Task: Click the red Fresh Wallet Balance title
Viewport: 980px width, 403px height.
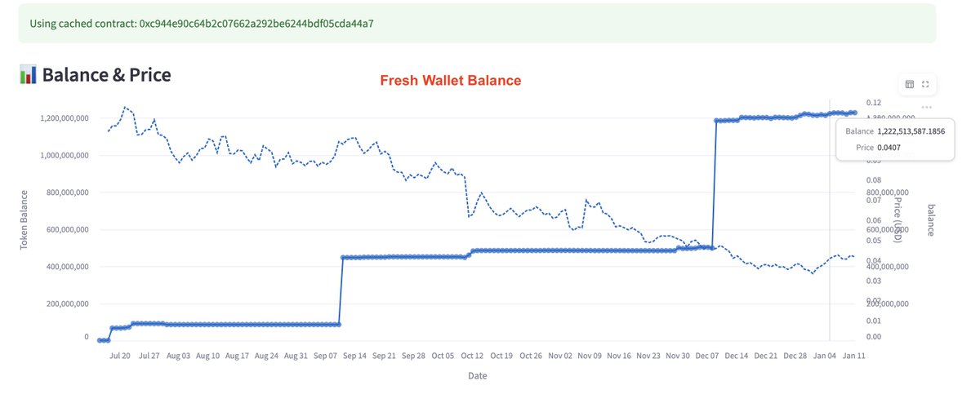Action: (450, 81)
